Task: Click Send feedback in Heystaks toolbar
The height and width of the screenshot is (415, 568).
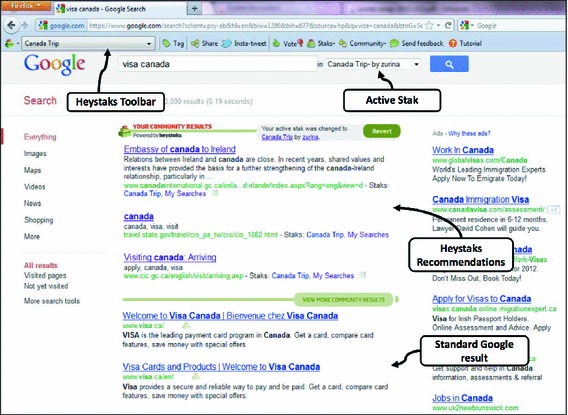Action: click(x=416, y=43)
